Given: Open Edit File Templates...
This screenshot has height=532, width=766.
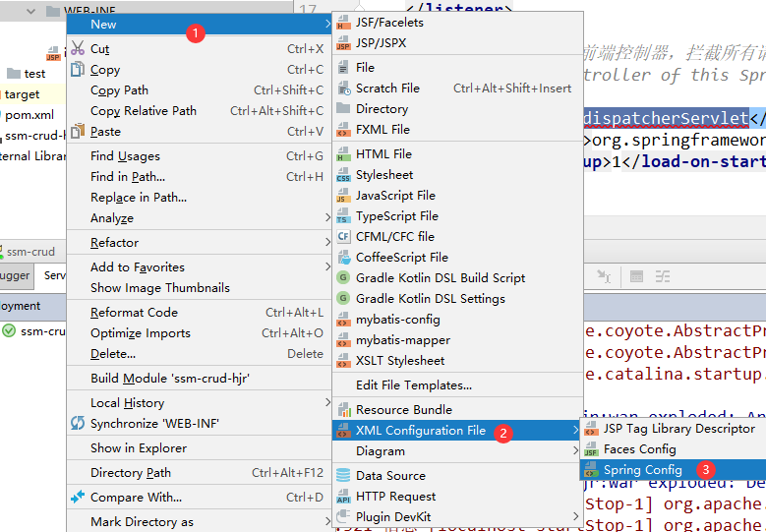Looking at the screenshot, I should click(458, 384).
